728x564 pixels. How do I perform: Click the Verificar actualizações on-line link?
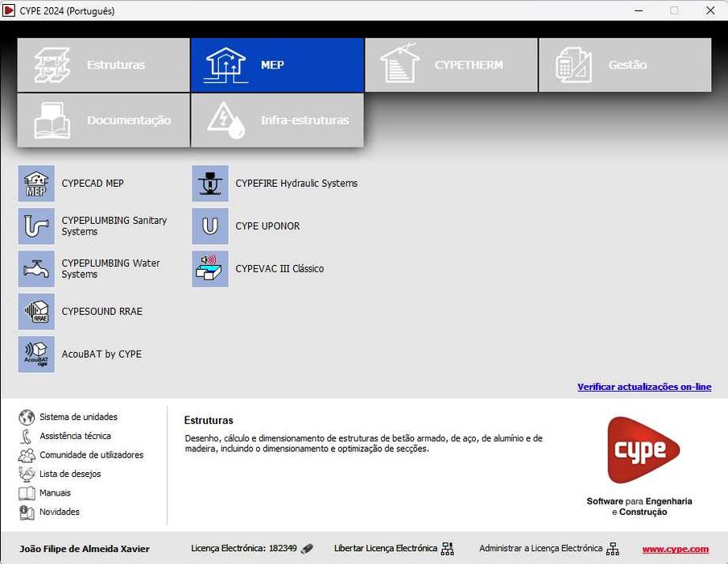644,387
